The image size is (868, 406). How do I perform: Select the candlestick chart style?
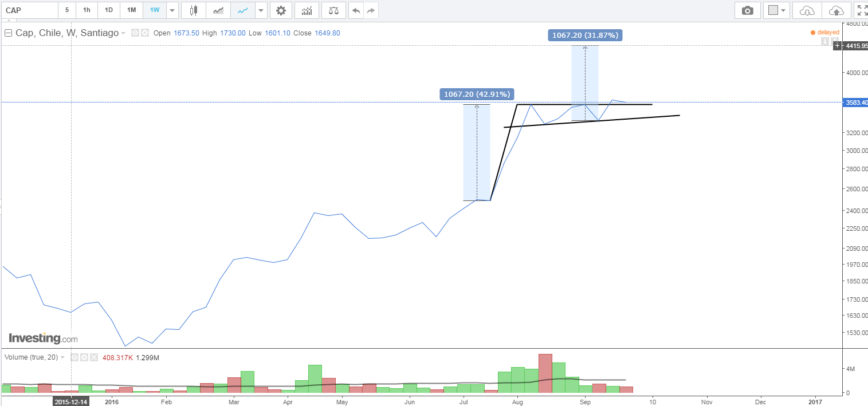pos(194,10)
